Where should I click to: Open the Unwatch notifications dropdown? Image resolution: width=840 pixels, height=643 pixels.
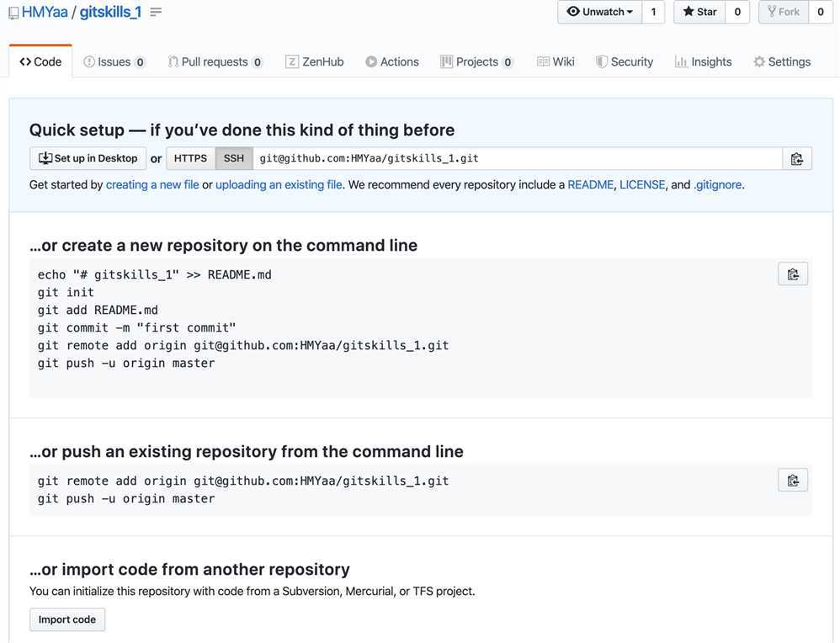click(x=600, y=12)
